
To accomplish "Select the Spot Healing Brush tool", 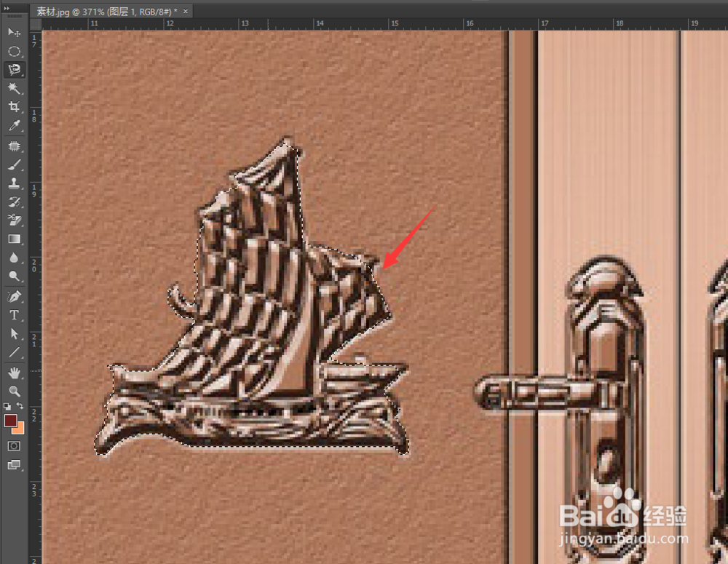I will click(14, 146).
